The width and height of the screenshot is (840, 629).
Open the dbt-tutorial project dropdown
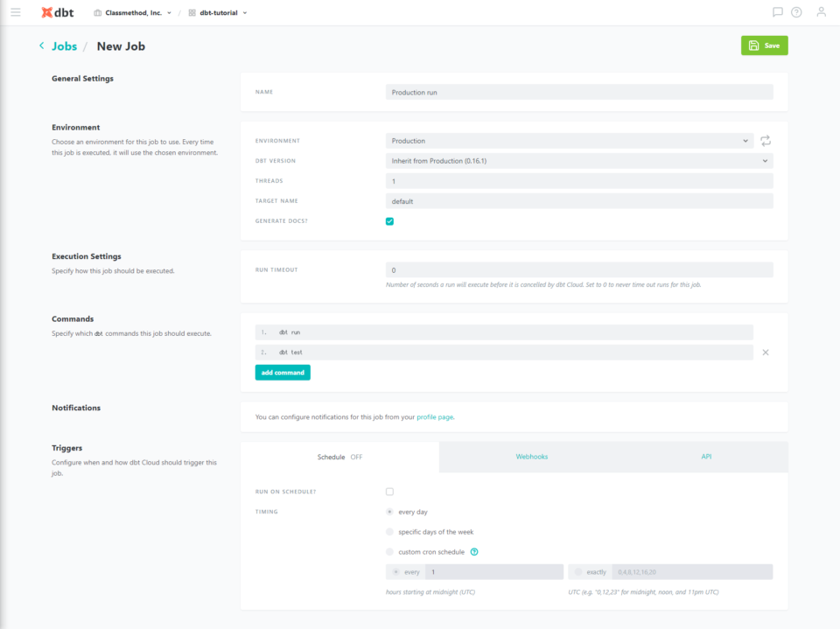(x=218, y=13)
